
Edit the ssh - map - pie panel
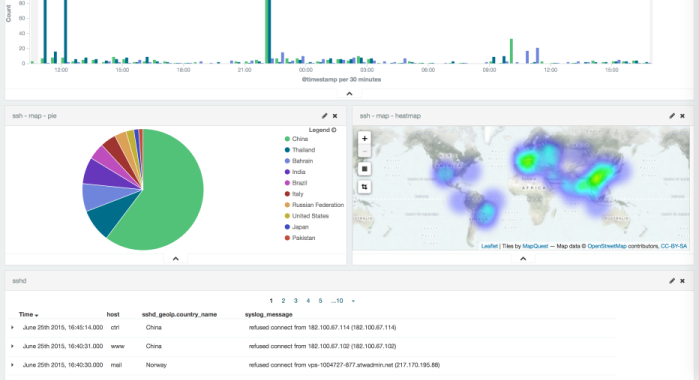[325, 116]
